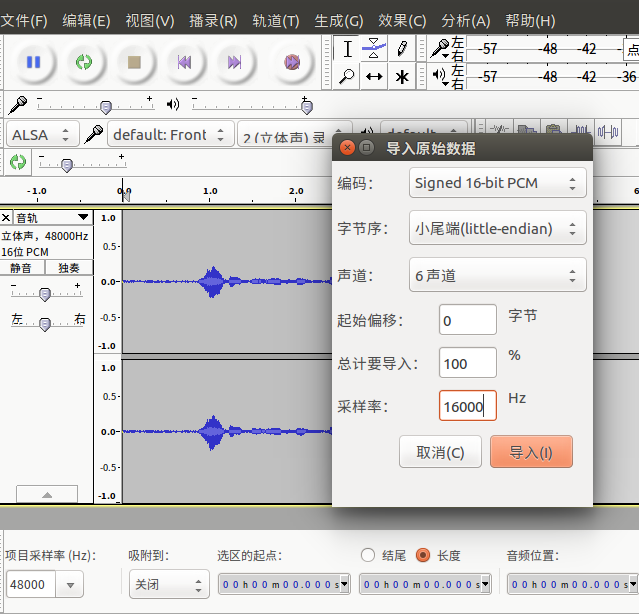Open the ALSA audio host dropdown

pos(42,134)
